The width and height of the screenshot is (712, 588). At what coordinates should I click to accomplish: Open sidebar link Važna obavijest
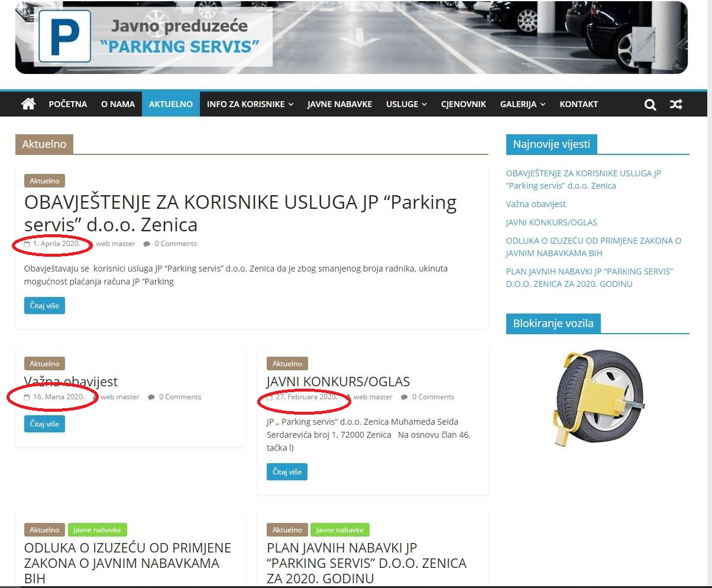536,204
